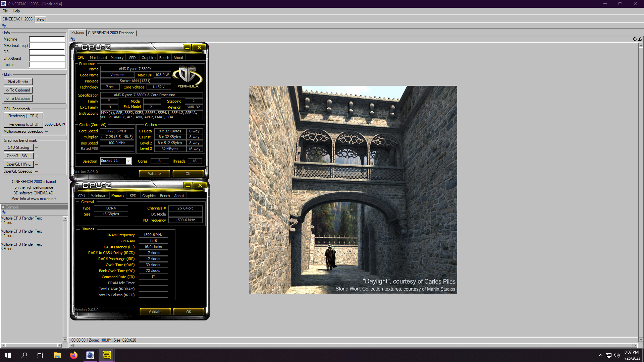Click Validate in the upper CPU-Z window
The image size is (644, 362).
tap(154, 174)
